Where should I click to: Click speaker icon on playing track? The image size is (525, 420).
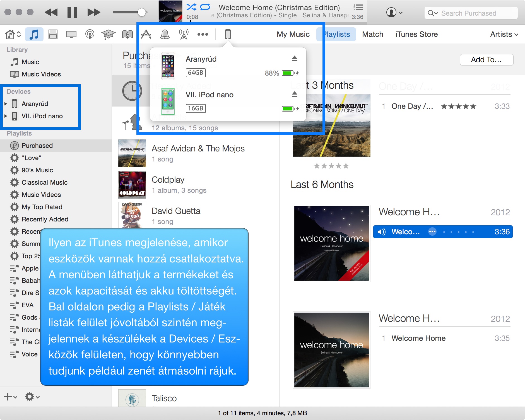(381, 232)
